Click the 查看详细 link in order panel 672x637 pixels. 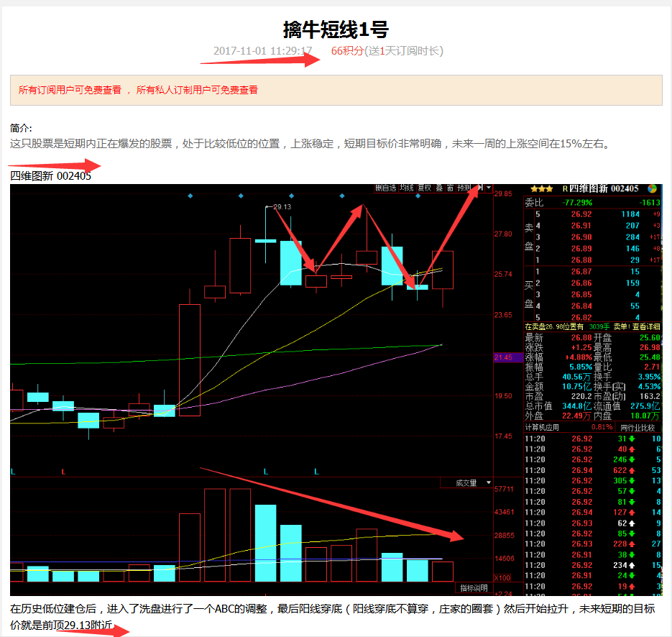pos(646,326)
